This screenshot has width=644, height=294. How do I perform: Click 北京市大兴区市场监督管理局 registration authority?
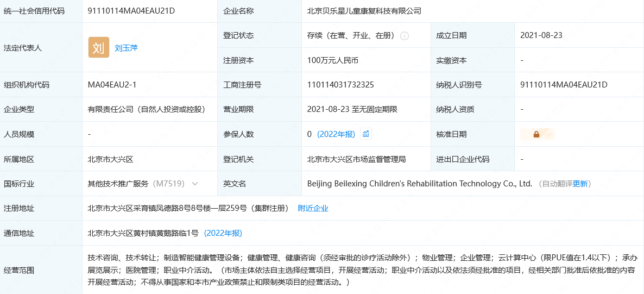(x=357, y=159)
